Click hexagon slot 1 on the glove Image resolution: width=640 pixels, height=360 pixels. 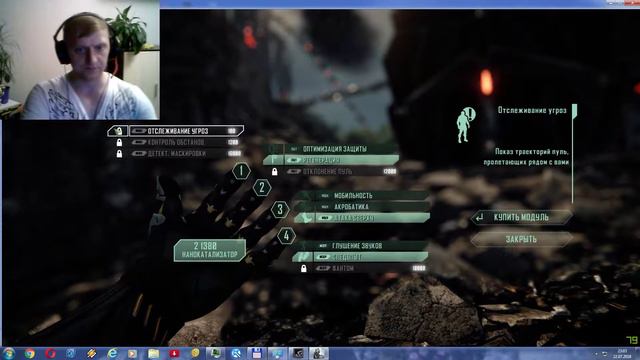click(x=241, y=171)
